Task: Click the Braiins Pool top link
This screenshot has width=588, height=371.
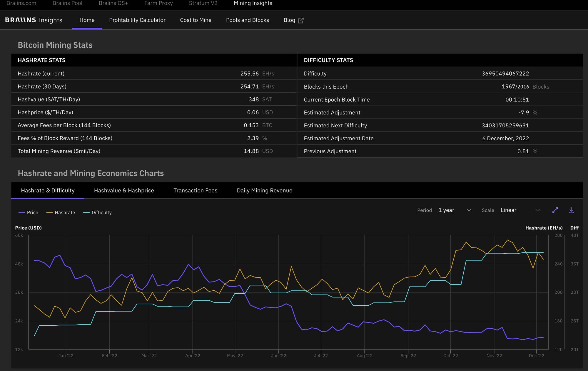Action: click(67, 3)
